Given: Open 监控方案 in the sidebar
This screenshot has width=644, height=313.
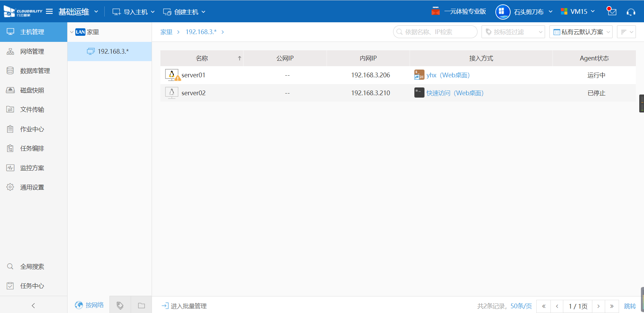Looking at the screenshot, I should (34, 168).
